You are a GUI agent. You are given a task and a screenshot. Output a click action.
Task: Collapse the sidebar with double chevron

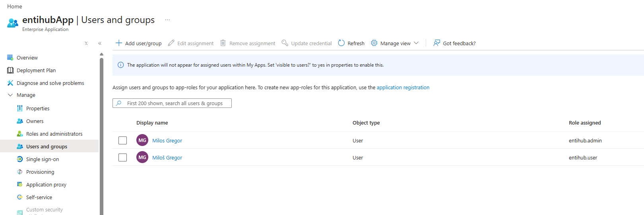(100, 43)
